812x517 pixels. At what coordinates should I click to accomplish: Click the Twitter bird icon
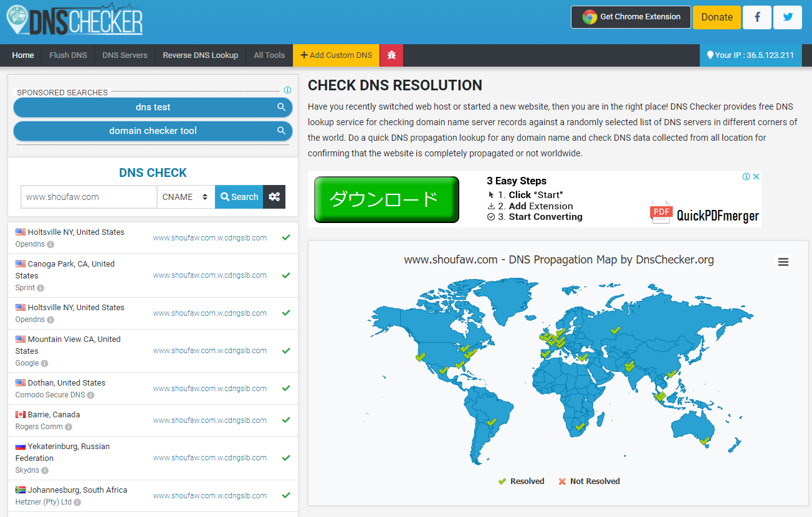click(x=788, y=17)
